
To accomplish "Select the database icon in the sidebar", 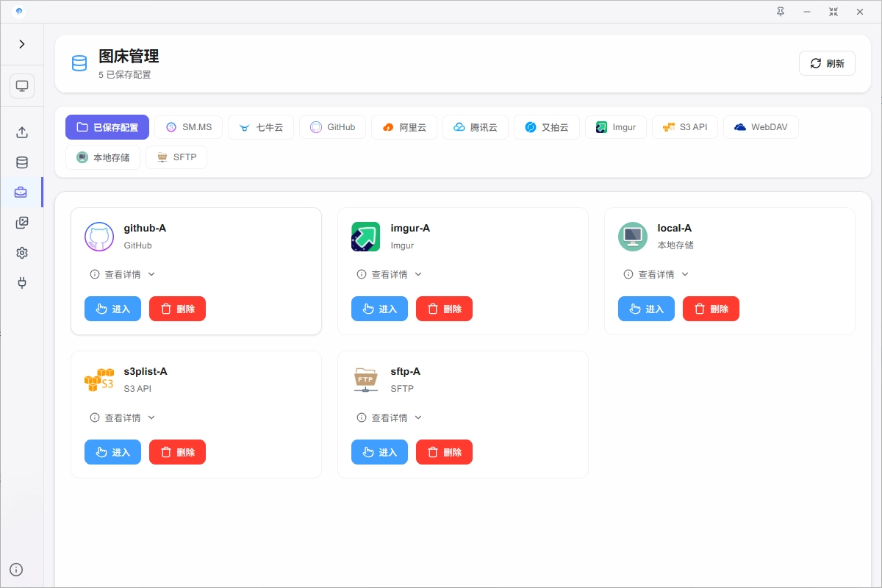I will (x=22, y=162).
